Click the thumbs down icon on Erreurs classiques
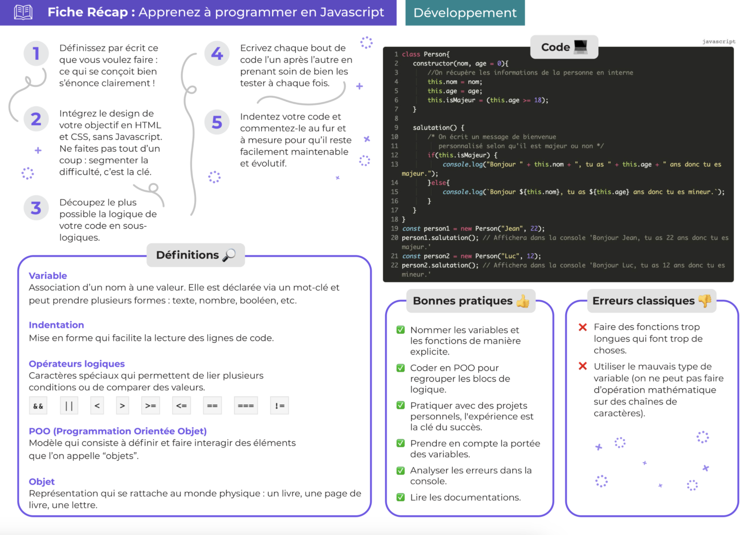 [705, 301]
